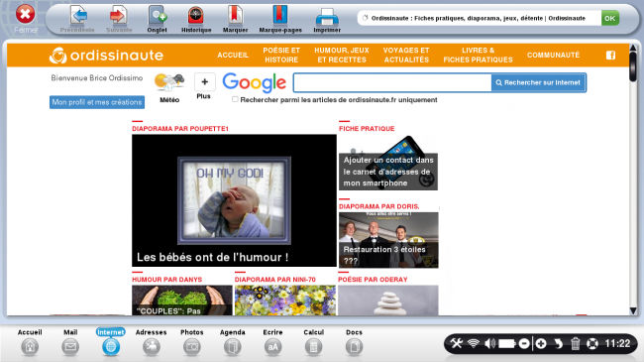Open the Historique icon
The width and height of the screenshot is (644, 362).
pyautogui.click(x=196, y=16)
